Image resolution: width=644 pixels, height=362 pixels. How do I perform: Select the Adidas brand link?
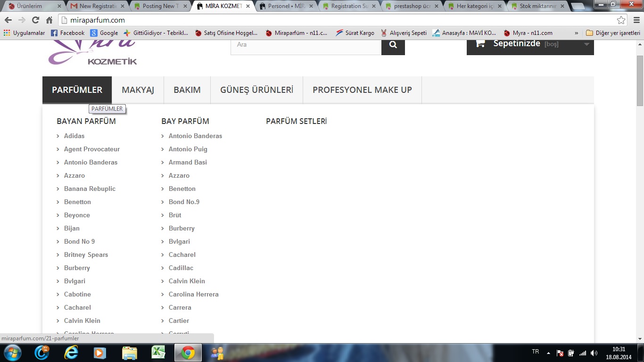point(74,136)
